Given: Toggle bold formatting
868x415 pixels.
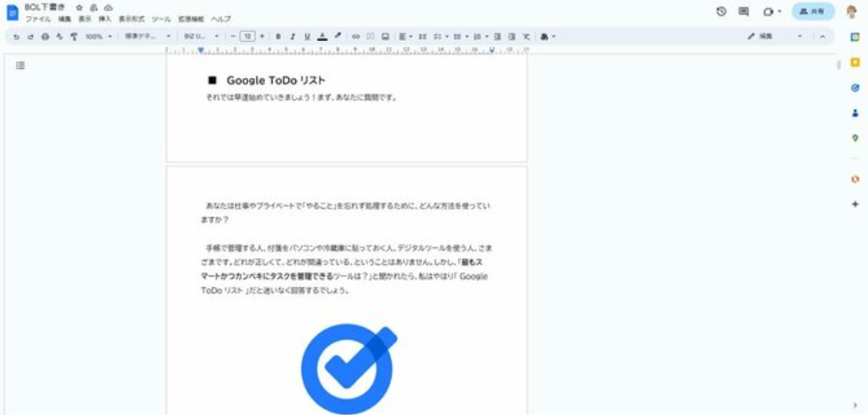Looking at the screenshot, I should pyautogui.click(x=278, y=36).
